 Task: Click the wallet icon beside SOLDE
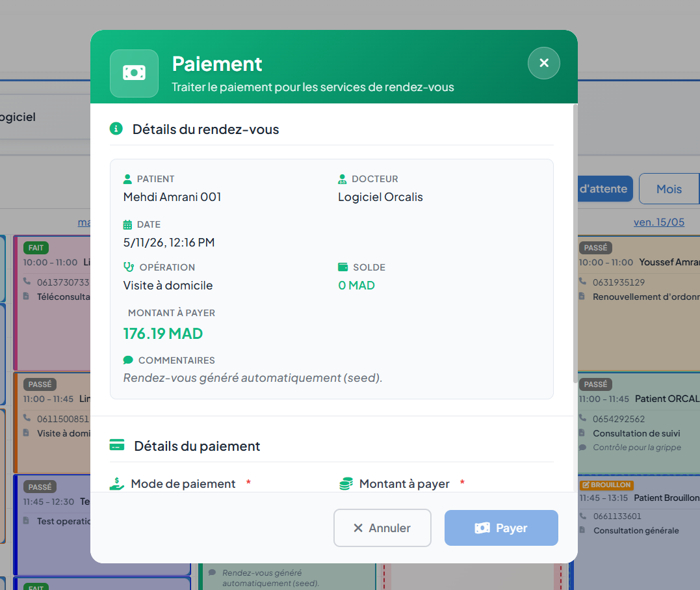point(343,267)
